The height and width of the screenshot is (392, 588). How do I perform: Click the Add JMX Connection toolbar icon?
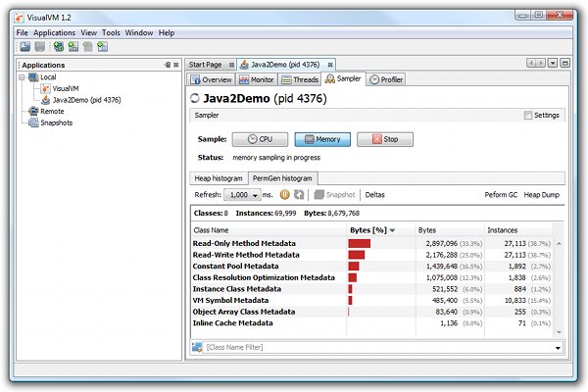click(73, 47)
